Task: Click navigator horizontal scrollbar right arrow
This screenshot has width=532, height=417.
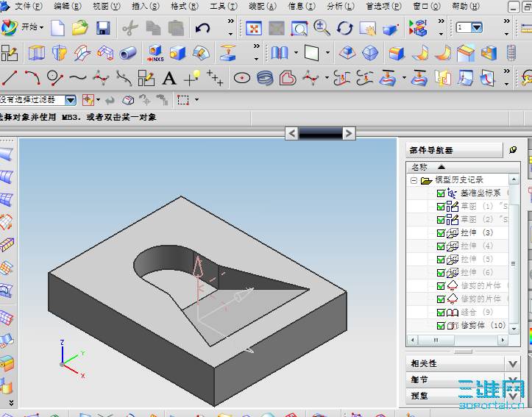Action: pyautogui.click(x=503, y=340)
